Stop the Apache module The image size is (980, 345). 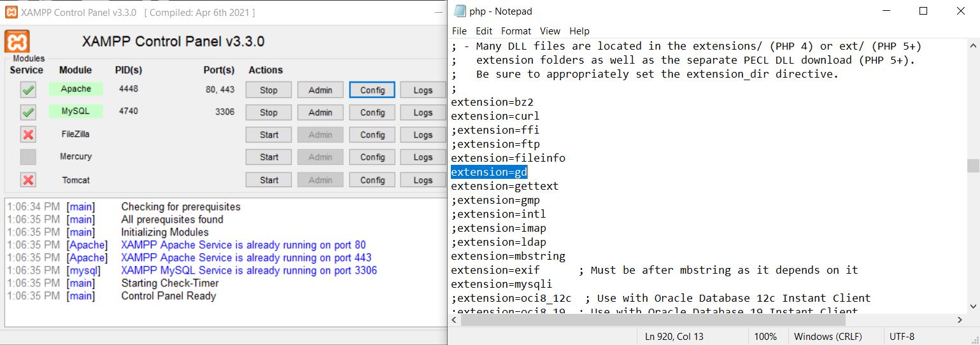269,90
